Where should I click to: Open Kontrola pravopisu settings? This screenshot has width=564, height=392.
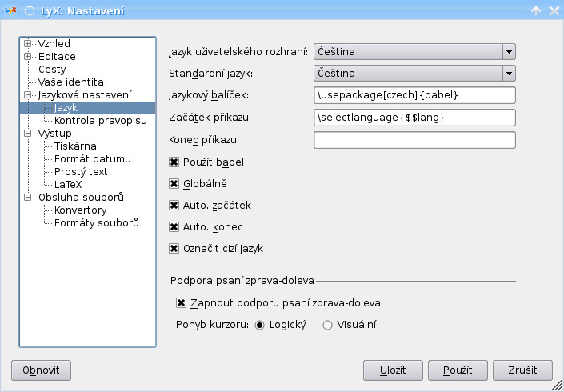click(x=101, y=121)
